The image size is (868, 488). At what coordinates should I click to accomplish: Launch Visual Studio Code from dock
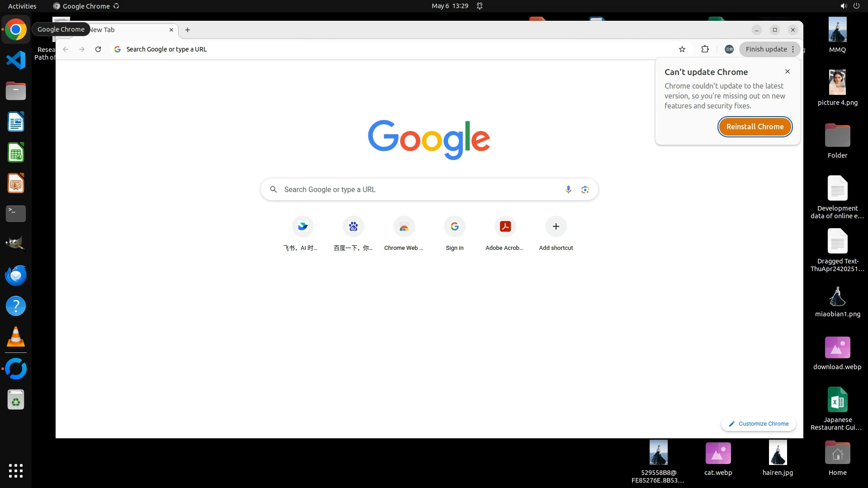(16, 60)
